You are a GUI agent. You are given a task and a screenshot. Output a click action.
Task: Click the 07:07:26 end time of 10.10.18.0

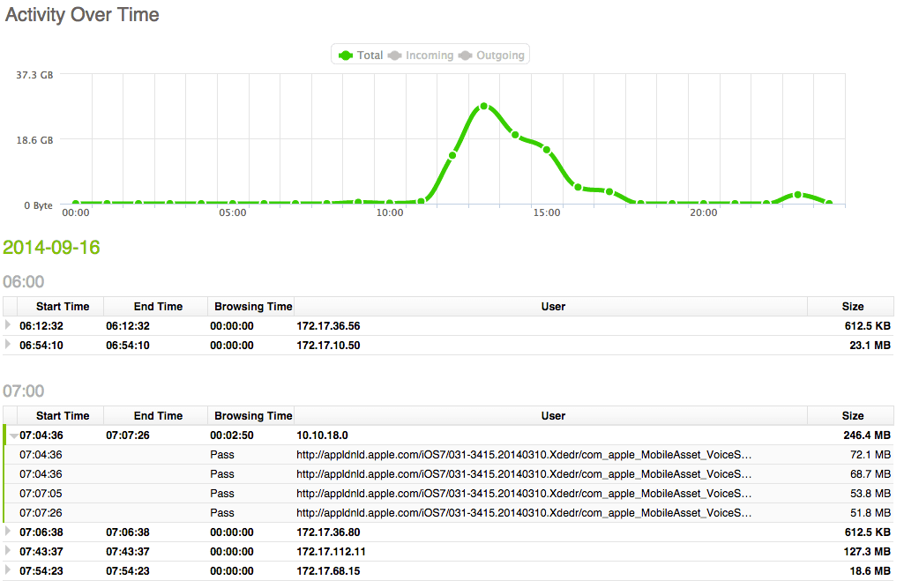click(127, 435)
